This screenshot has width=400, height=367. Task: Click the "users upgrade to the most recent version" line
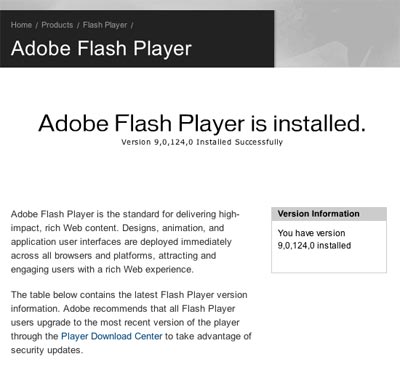[125, 323]
